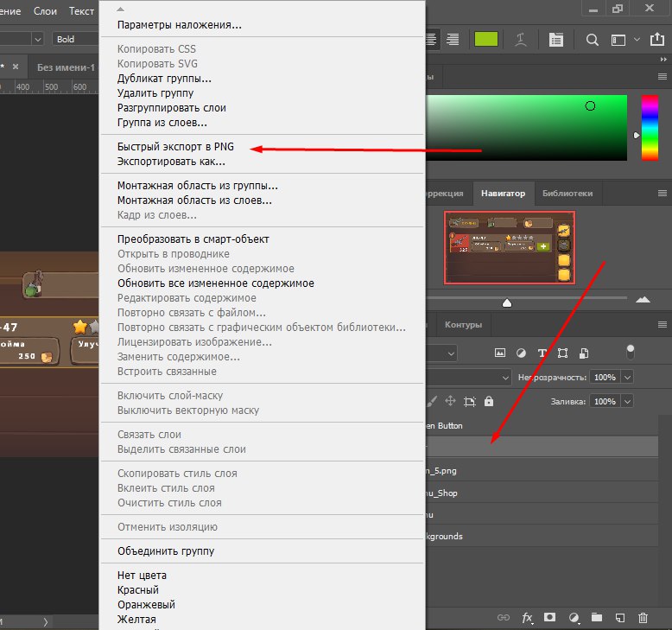Click the Share image icon
Viewport: 672px width, 630px height.
click(657, 39)
